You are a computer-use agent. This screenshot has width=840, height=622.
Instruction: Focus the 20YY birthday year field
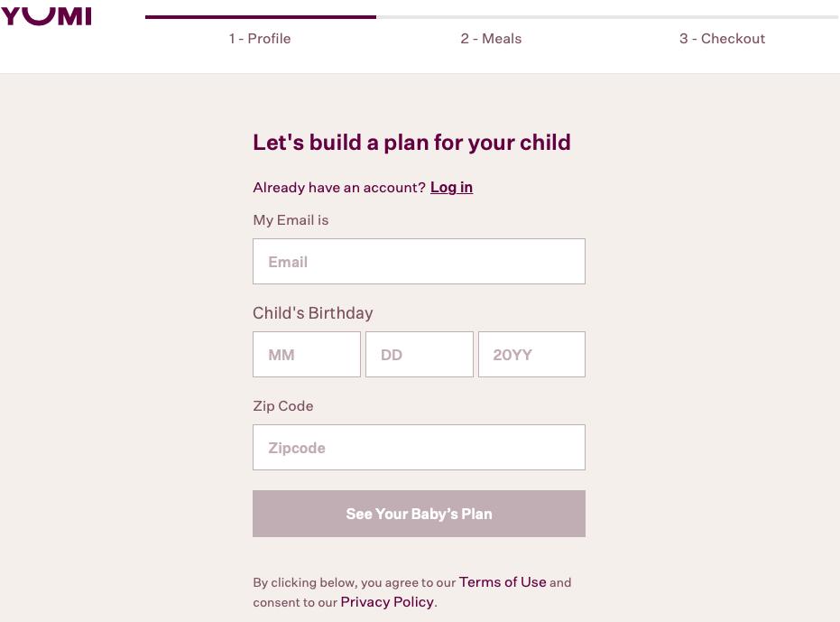coord(531,355)
